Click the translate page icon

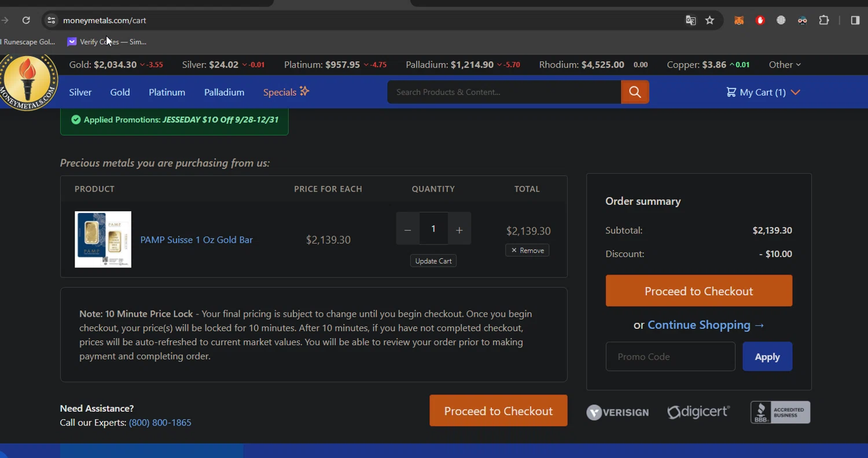(690, 20)
